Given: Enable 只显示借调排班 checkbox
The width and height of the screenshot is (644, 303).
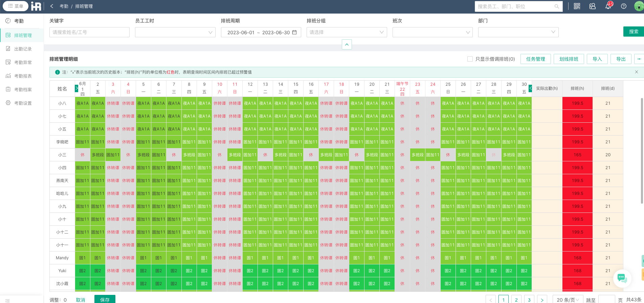Looking at the screenshot, I should point(470,59).
